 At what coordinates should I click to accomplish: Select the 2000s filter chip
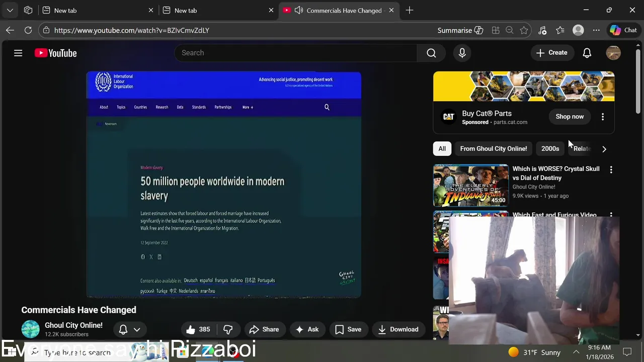click(x=550, y=149)
